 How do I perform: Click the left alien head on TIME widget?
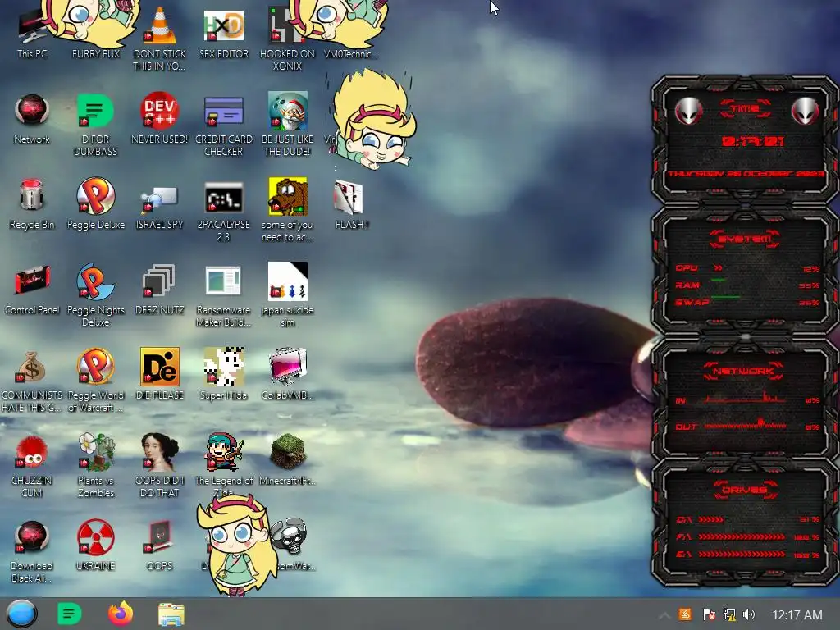tap(688, 111)
